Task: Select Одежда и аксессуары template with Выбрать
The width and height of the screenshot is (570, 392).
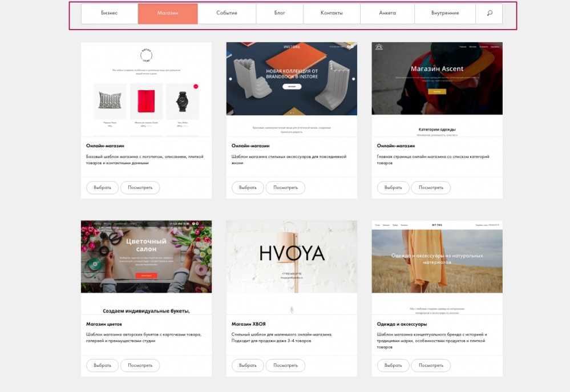Action: (393, 365)
